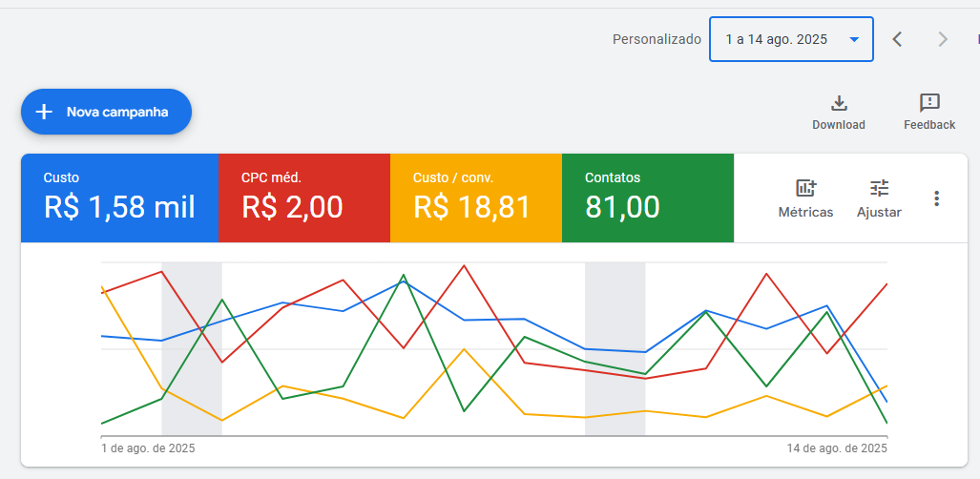Open the blue Custo metric card
This screenshot has width=980, height=479.
[119, 198]
